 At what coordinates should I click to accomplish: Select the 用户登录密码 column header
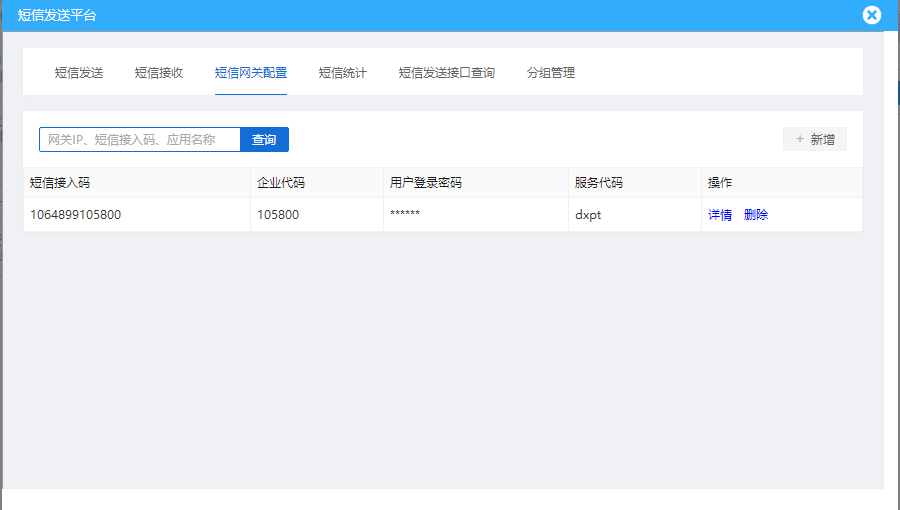pos(476,182)
